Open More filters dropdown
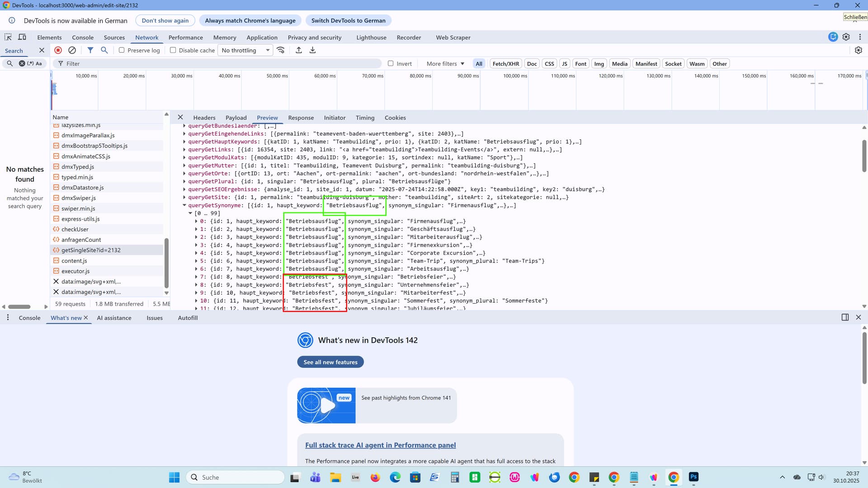The image size is (868, 488). point(445,64)
